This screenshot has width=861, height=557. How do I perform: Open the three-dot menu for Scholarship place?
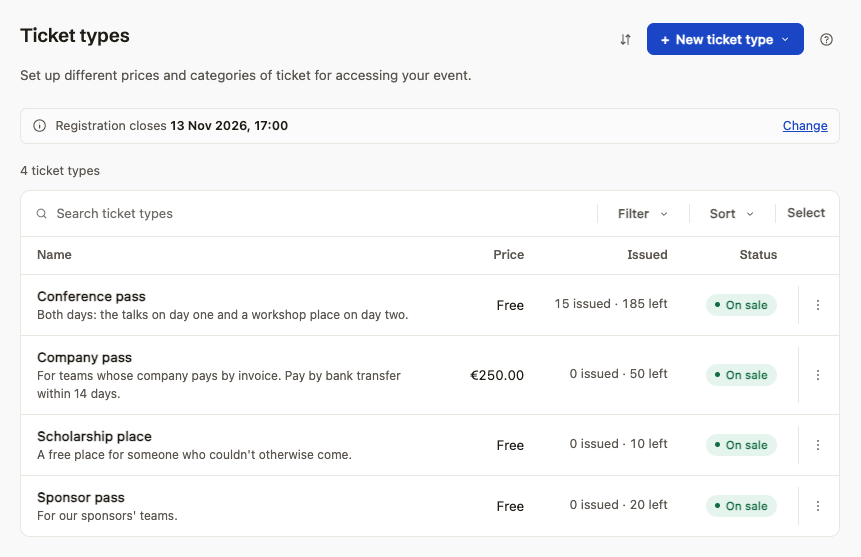tap(818, 445)
